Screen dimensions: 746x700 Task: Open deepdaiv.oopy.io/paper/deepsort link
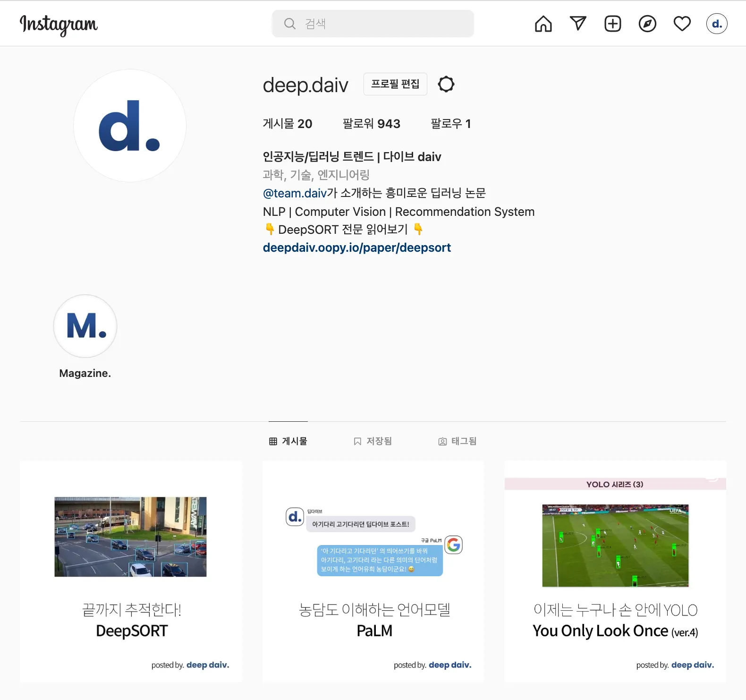[x=357, y=248]
